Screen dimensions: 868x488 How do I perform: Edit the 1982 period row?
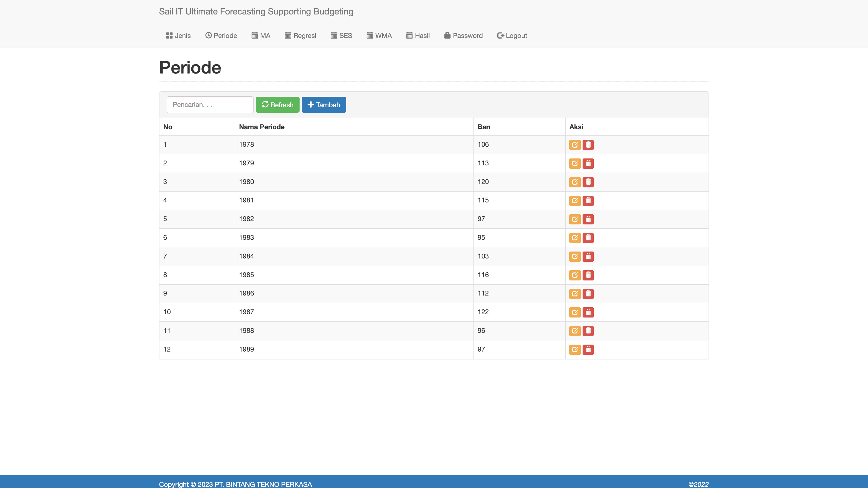pyautogui.click(x=574, y=219)
